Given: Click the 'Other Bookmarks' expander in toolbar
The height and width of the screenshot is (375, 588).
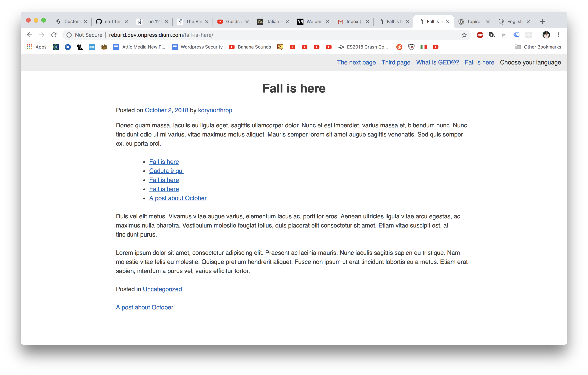Looking at the screenshot, I should coord(537,47).
